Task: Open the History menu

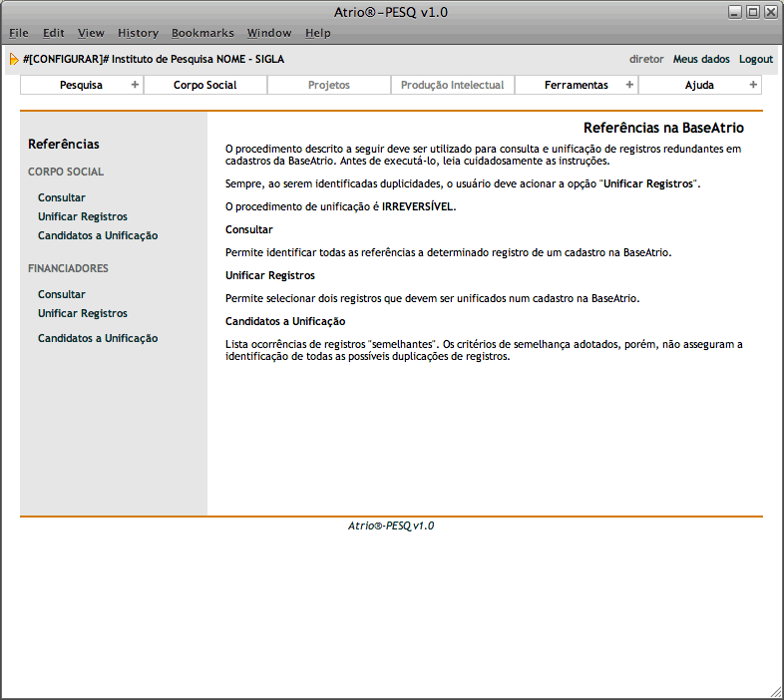Action: pos(138,33)
